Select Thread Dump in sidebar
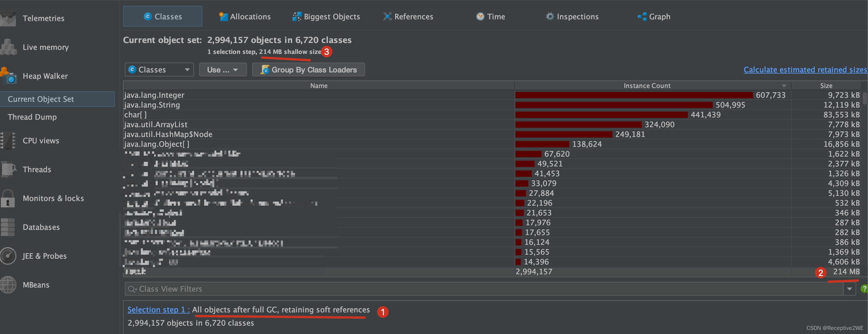868x334 pixels. coord(32,117)
